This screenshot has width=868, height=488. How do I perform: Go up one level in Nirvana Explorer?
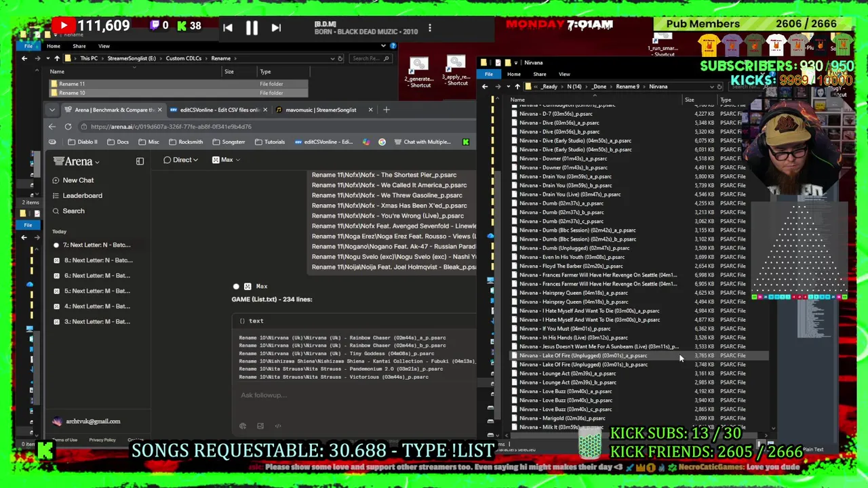pyautogui.click(x=517, y=87)
